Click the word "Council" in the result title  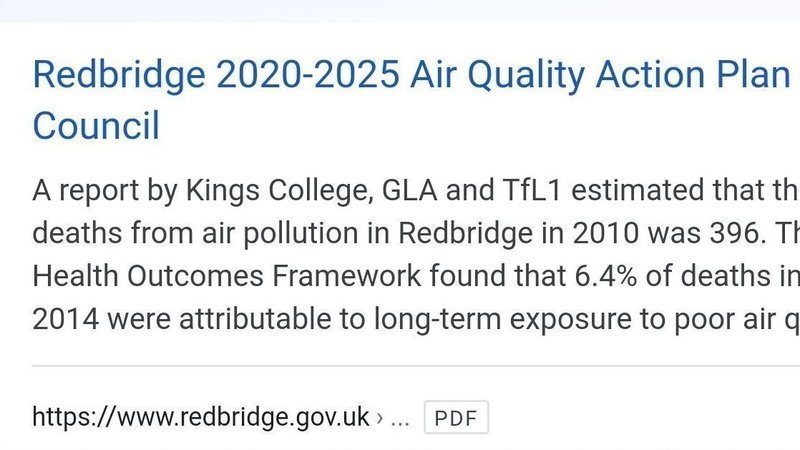pos(96,127)
